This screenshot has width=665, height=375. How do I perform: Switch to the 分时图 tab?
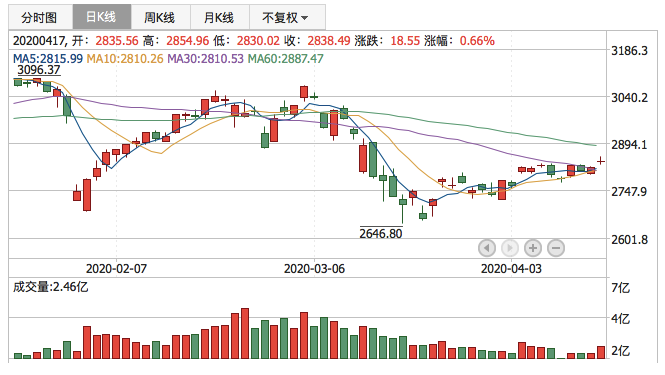39,17
